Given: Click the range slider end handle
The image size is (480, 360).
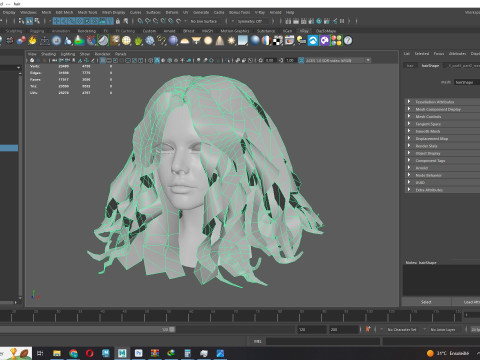Looking at the screenshot, I should coord(172,329).
